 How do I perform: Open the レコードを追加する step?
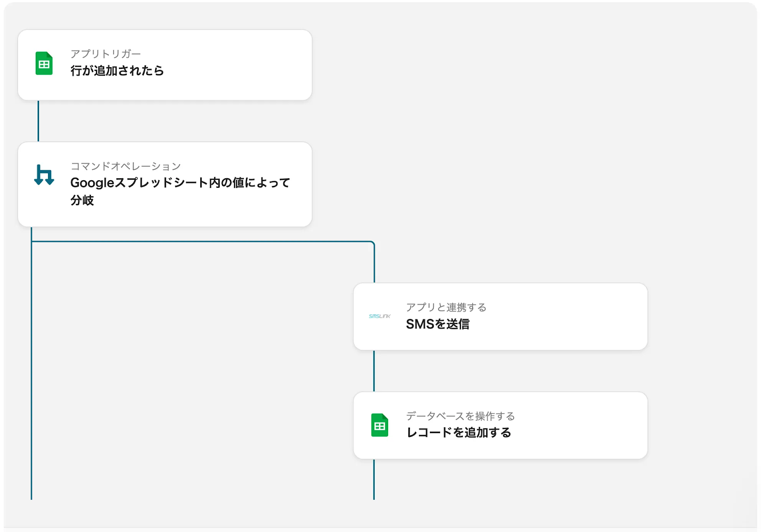[459, 433]
